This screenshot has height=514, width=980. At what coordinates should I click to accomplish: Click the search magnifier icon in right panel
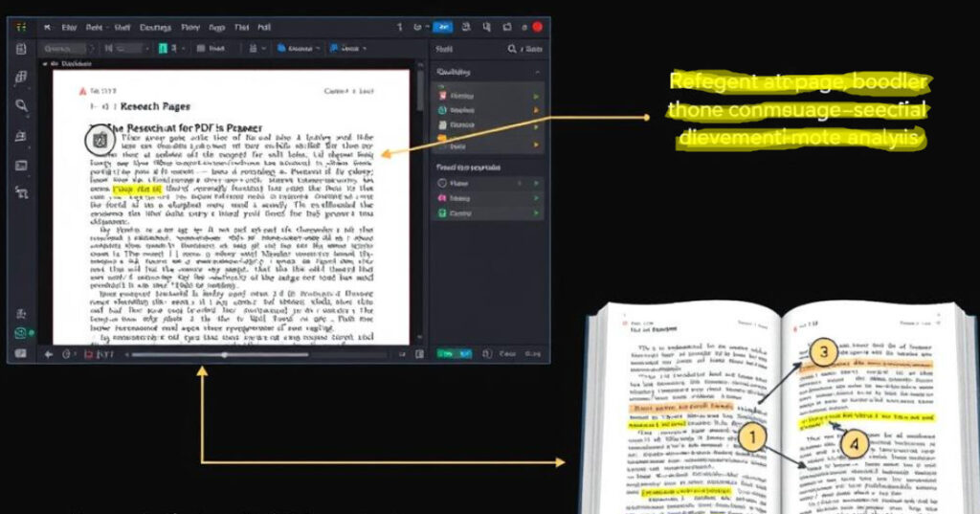coord(513,48)
